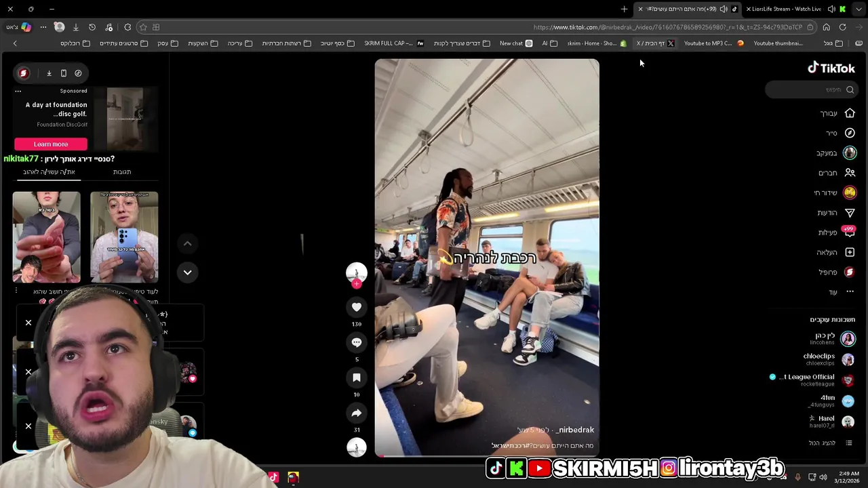Open the רשתות חברתיות bookmark folder
Viewport: 868px width, 488px height.
285,43
